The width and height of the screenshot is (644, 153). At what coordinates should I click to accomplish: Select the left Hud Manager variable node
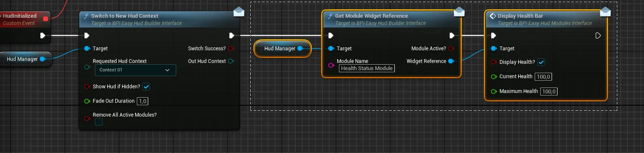pos(25,59)
